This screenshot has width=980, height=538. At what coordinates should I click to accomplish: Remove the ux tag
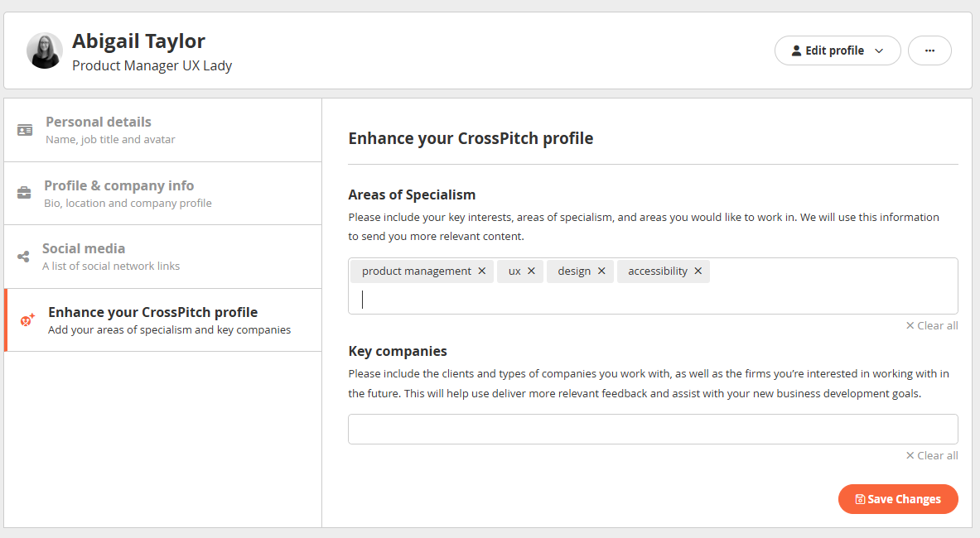531,271
